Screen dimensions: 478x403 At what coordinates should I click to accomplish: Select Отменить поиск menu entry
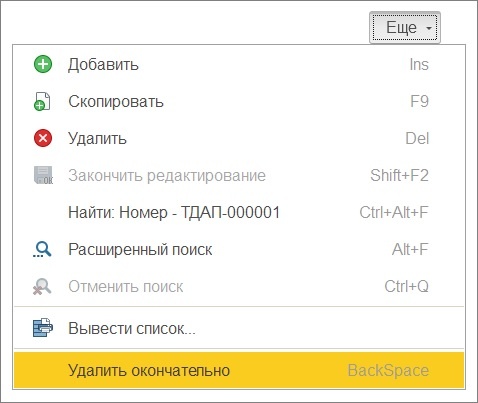pyautogui.click(x=239, y=286)
